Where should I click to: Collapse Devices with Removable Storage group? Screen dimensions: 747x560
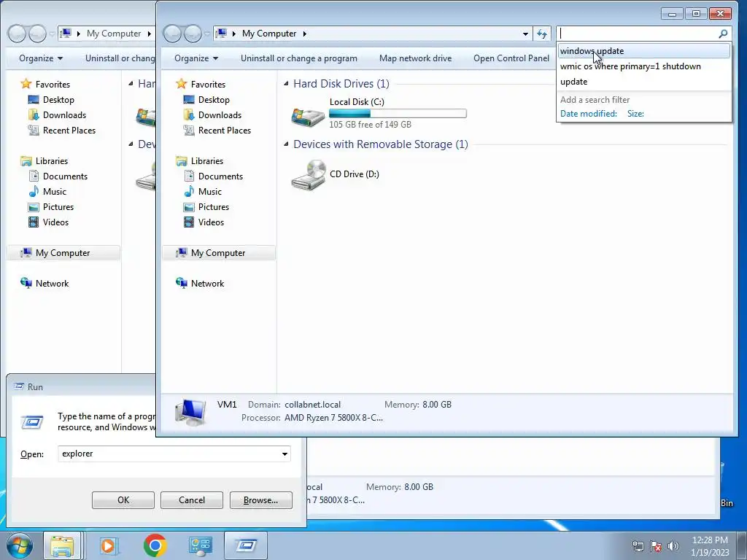click(286, 144)
